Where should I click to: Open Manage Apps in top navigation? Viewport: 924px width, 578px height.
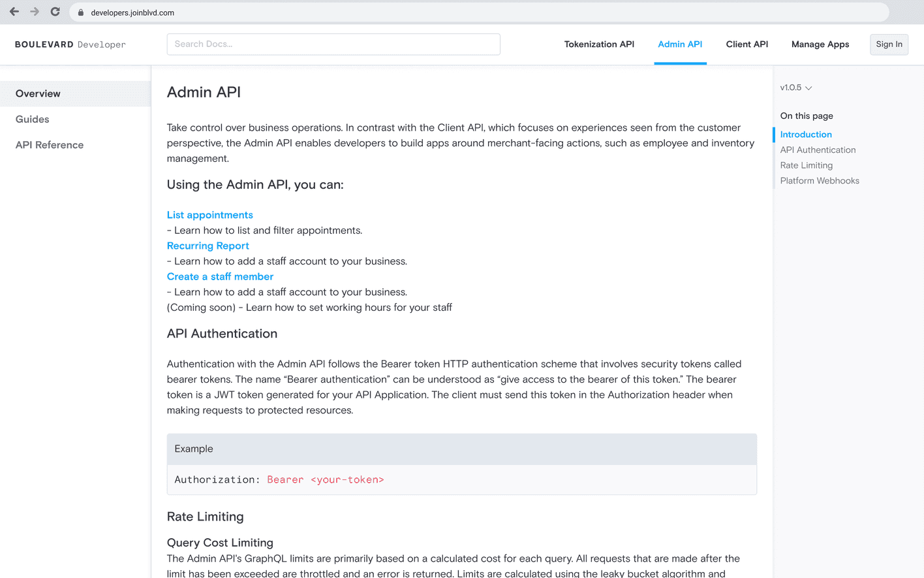coord(820,44)
